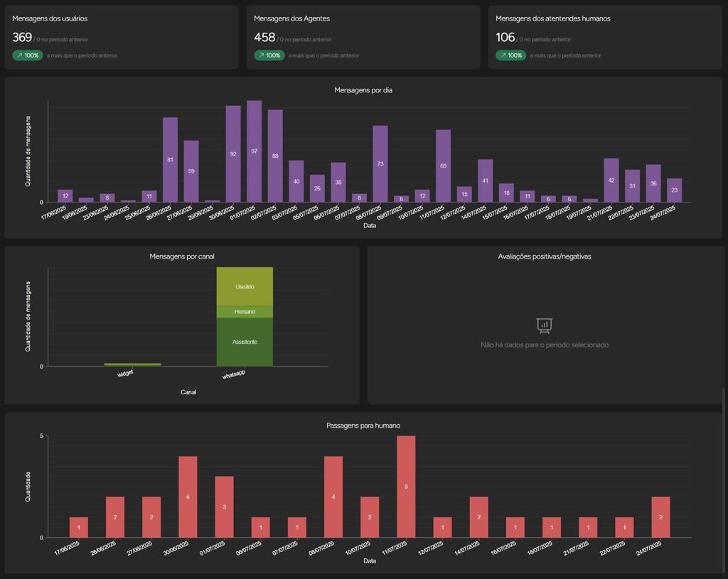Select the purple bar with value 42

point(611,180)
